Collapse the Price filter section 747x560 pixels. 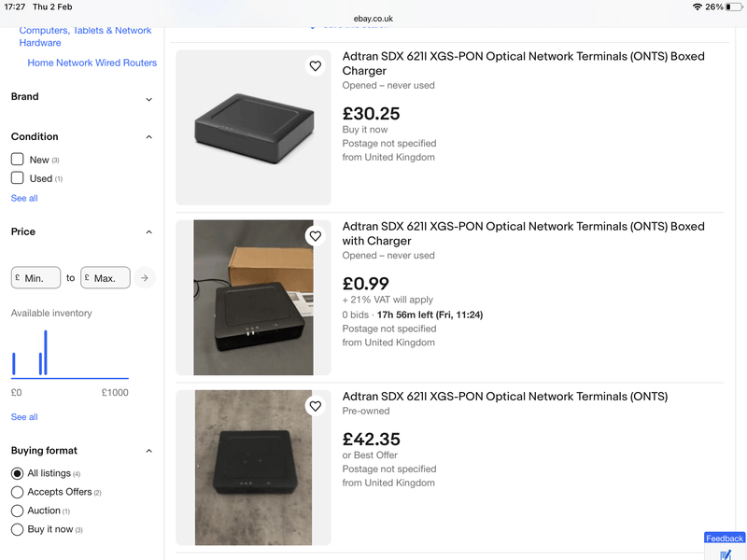(x=149, y=232)
